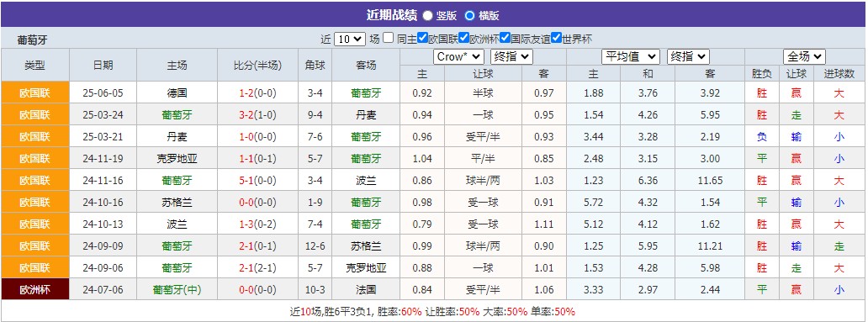This screenshot has width=868, height=322.
Task: Click the 欧洲杯 league tag in last row
Action: click(x=34, y=289)
